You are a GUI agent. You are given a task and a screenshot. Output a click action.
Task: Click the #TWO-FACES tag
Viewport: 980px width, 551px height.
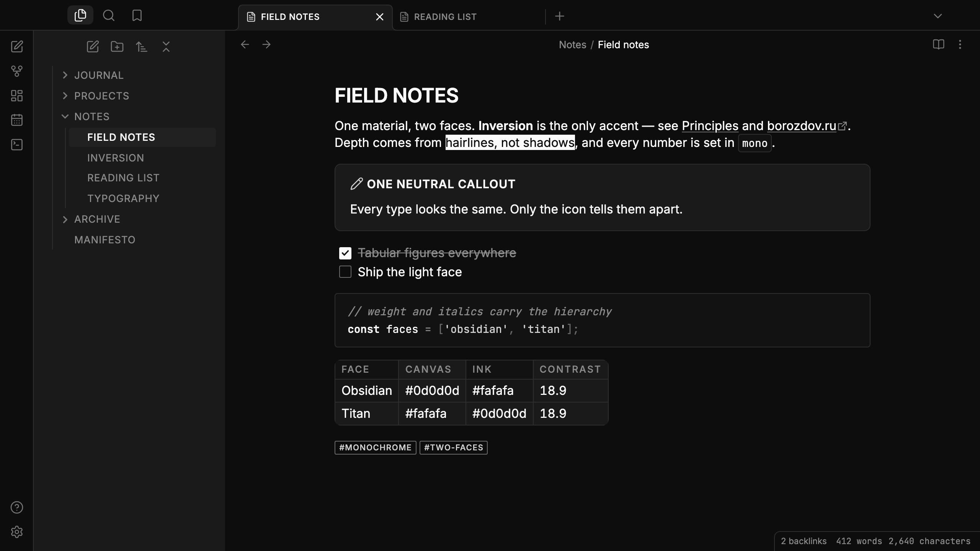point(454,448)
